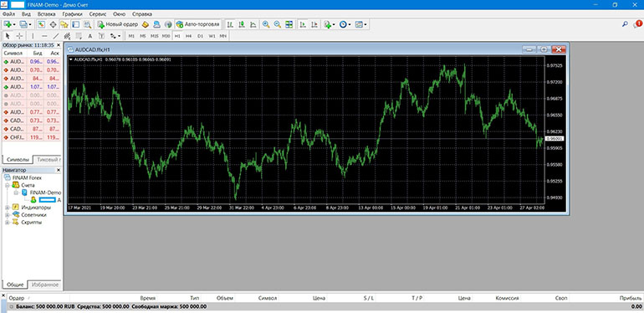Open the Справка menu
The height and width of the screenshot is (313, 644).
141,13
